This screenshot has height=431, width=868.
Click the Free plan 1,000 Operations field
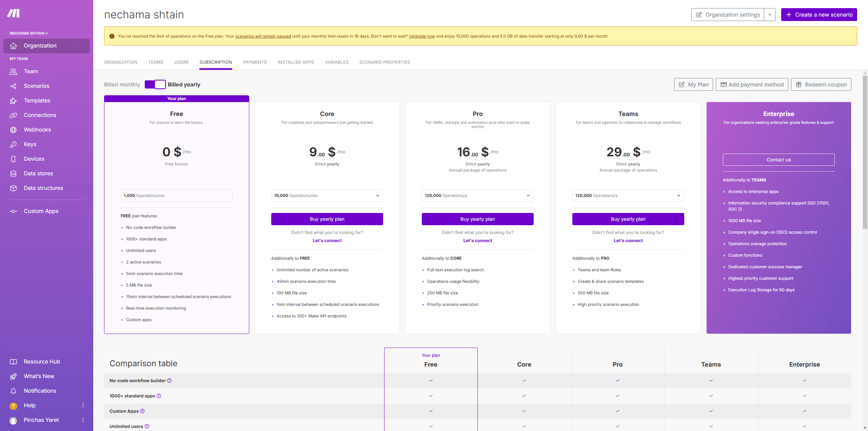pyautogui.click(x=177, y=196)
